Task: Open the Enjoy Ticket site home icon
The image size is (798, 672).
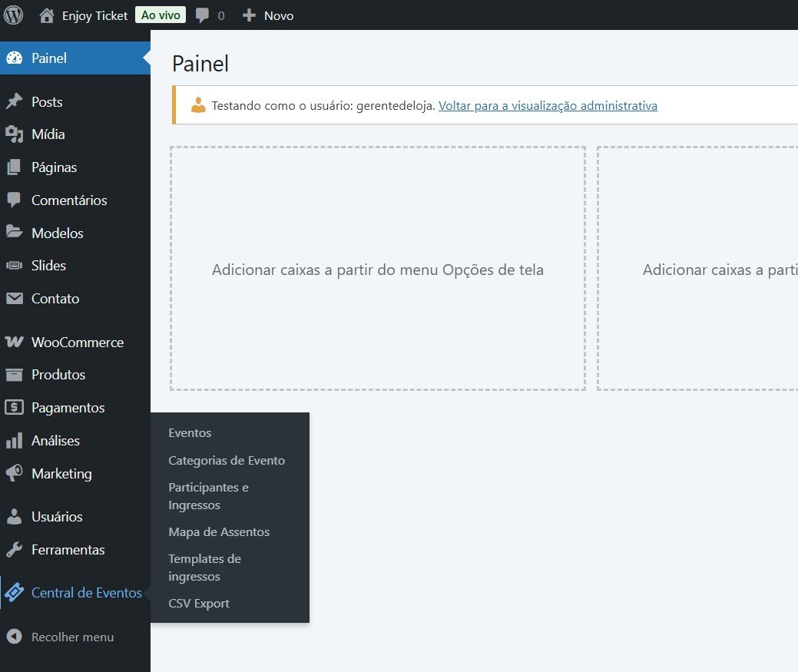Action: (x=47, y=15)
